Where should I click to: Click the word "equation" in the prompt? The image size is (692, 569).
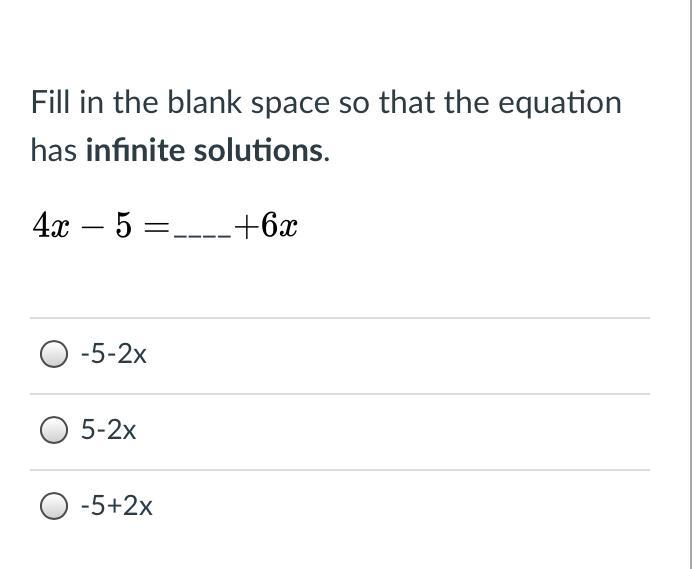click(560, 104)
